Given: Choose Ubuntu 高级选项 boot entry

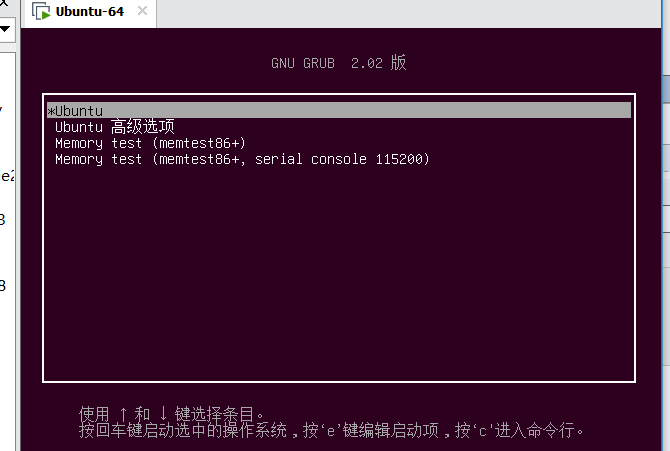Looking at the screenshot, I should 114,126.
